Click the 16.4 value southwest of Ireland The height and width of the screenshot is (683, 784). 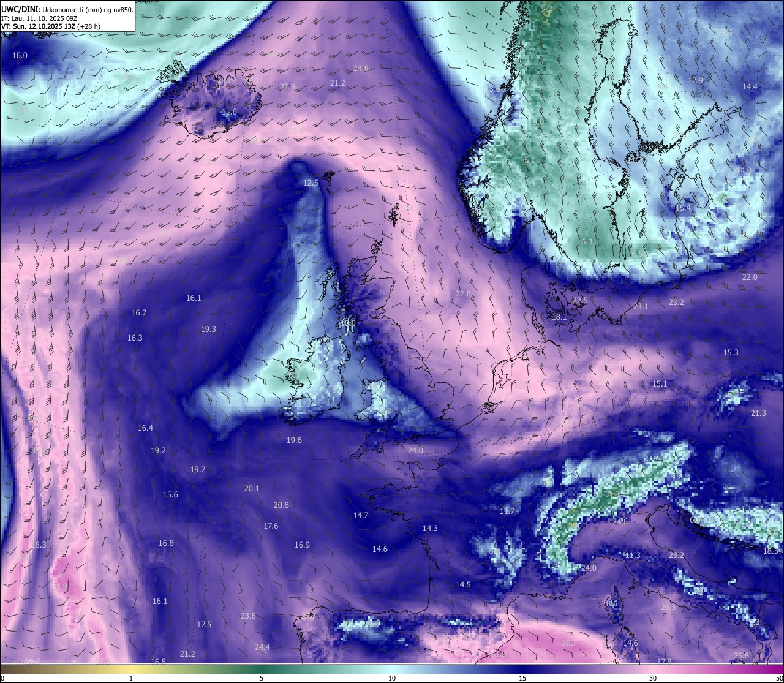tap(145, 428)
